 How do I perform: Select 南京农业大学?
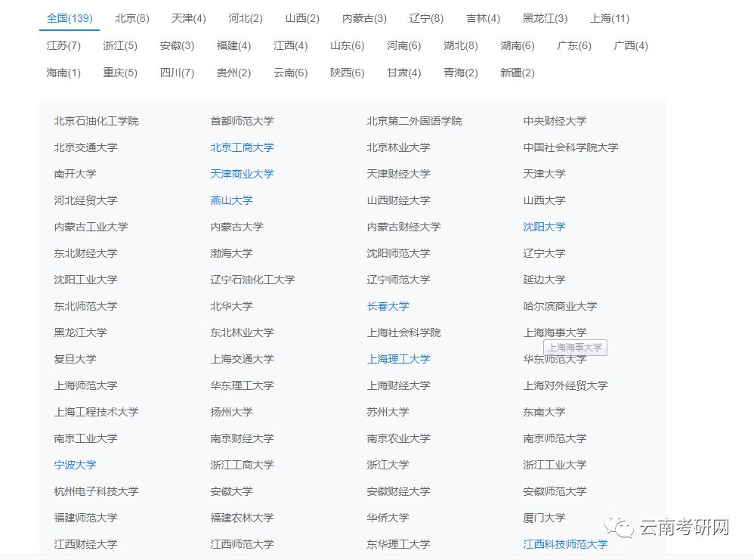click(399, 438)
